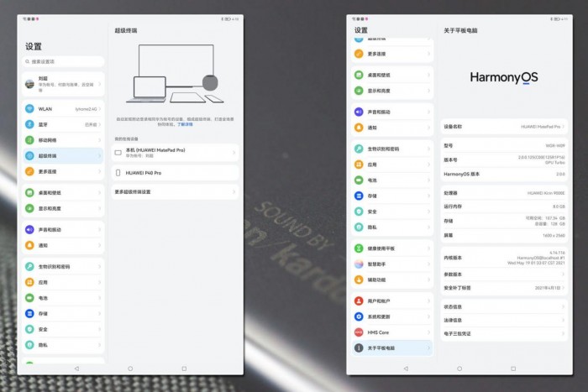This screenshot has height=392, width=588.
Task: Tap the HUAWEI P40 Pro phone icon
Action: (x=118, y=173)
